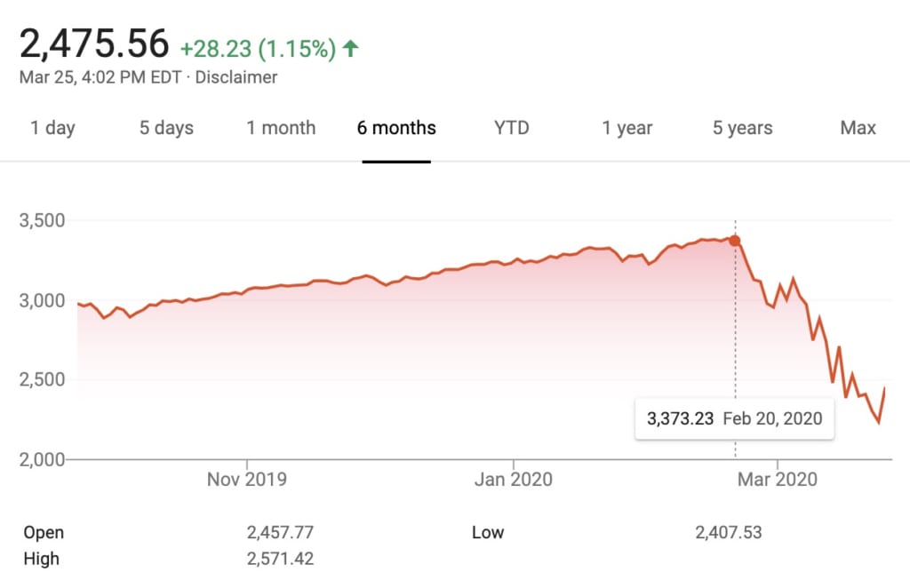The height and width of the screenshot is (588, 910).
Task: Click the Nov 2019 axis label
Action: [x=246, y=480]
